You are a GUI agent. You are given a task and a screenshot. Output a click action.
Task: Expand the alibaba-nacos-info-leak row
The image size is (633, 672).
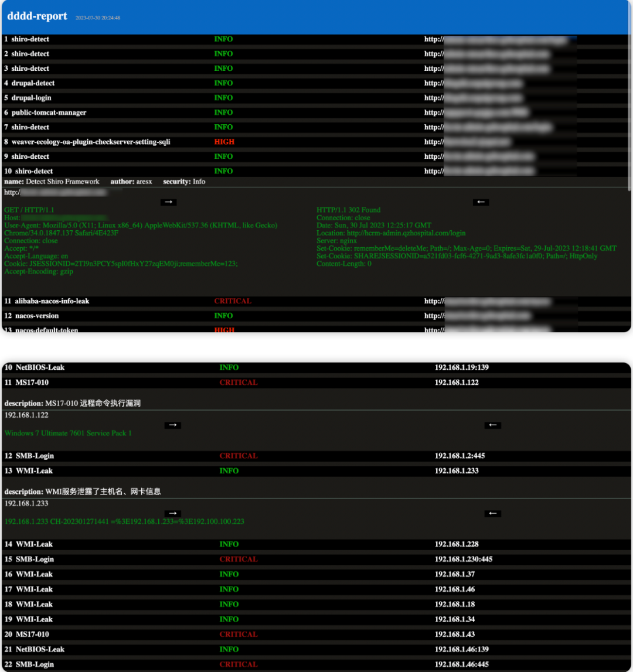(x=315, y=301)
